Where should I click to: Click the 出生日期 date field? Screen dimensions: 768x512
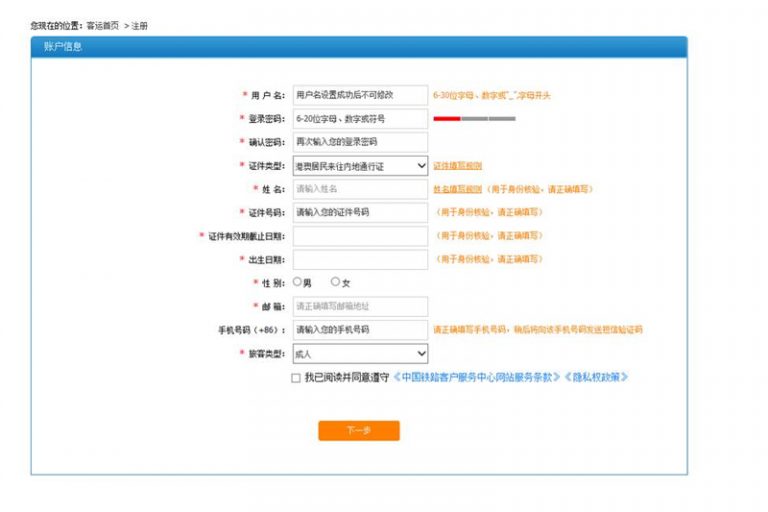(360, 259)
